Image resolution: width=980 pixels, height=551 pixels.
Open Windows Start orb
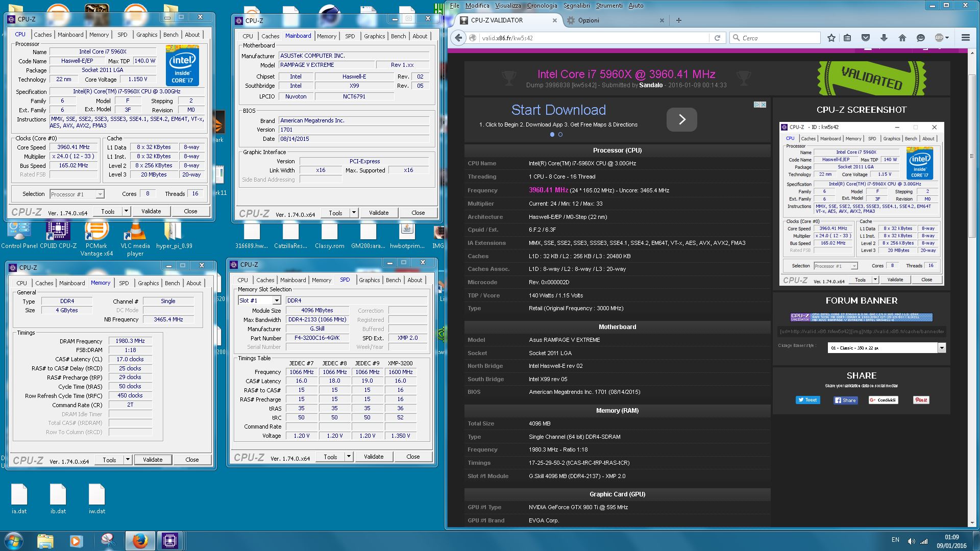(x=14, y=541)
